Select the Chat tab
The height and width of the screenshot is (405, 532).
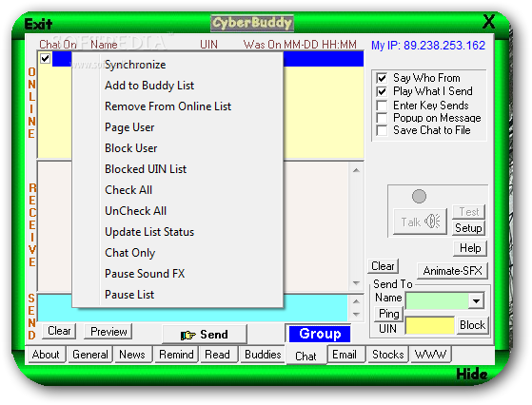tap(306, 356)
